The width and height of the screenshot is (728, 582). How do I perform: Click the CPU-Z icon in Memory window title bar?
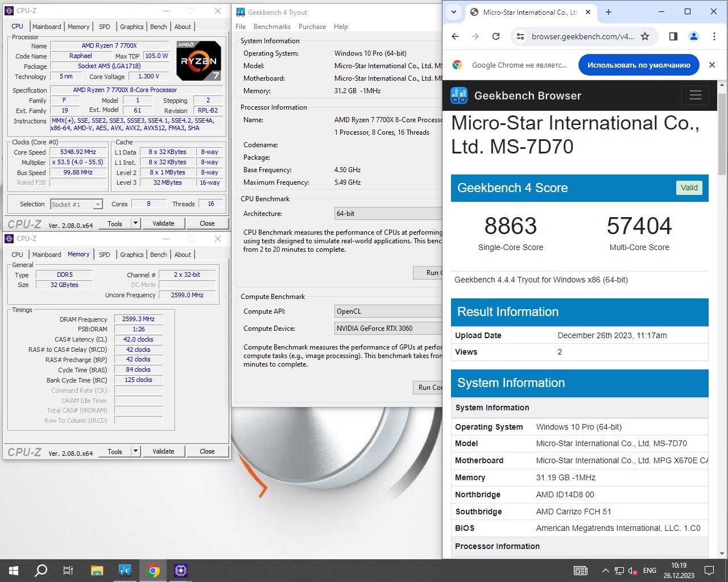coord(9,239)
